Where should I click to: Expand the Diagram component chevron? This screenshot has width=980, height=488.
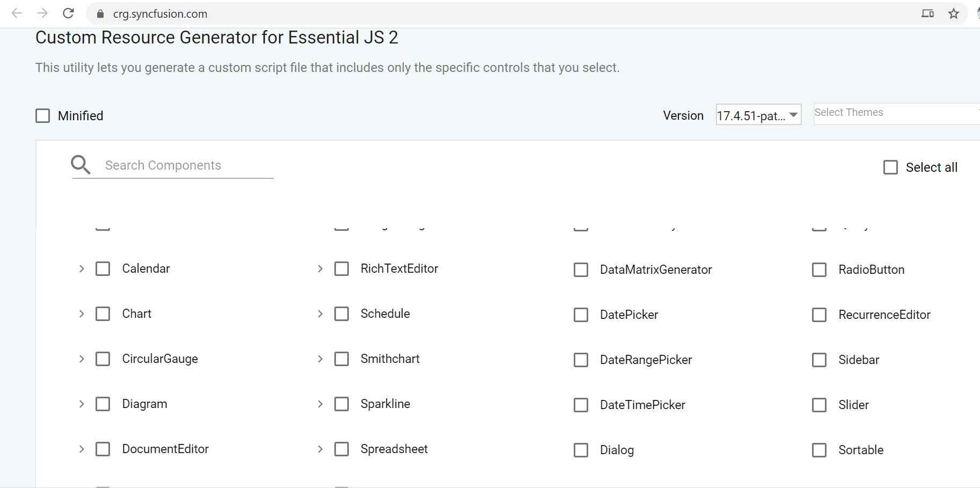pyautogui.click(x=82, y=404)
